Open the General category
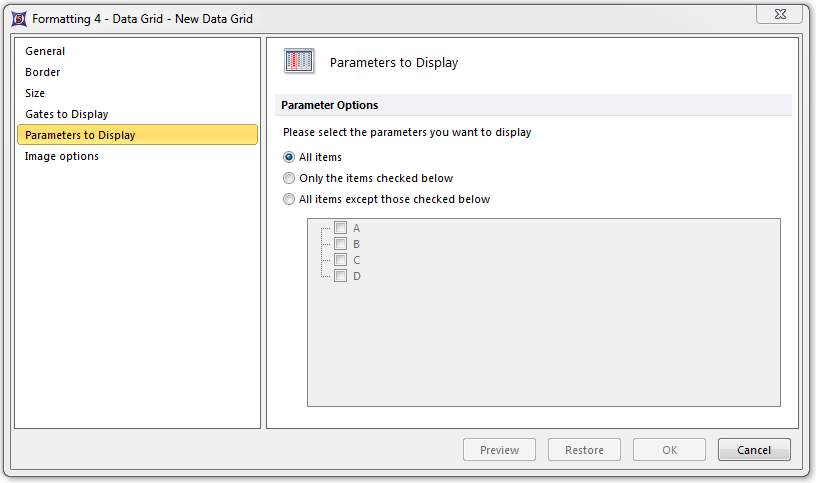The height and width of the screenshot is (483, 816). point(45,51)
